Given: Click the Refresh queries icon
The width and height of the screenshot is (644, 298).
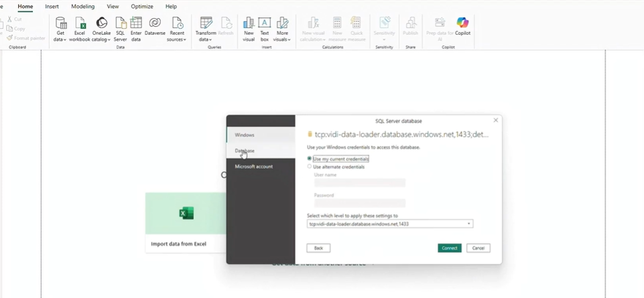Looking at the screenshot, I should click(x=225, y=23).
